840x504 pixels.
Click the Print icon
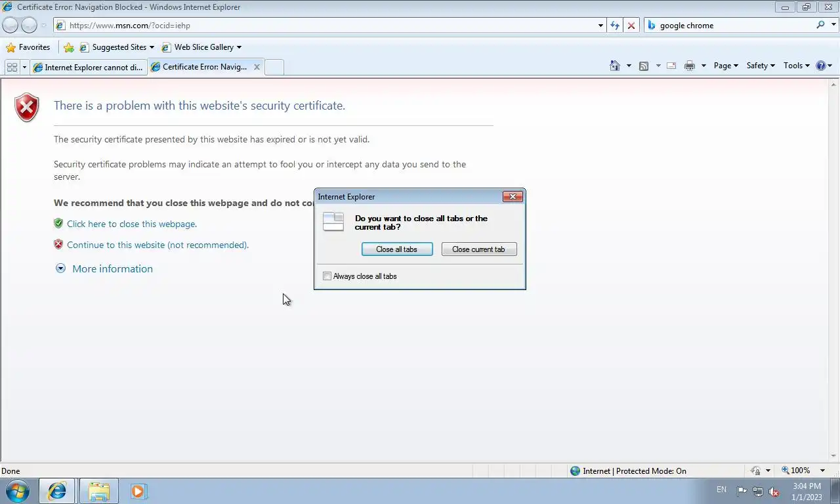tap(689, 66)
